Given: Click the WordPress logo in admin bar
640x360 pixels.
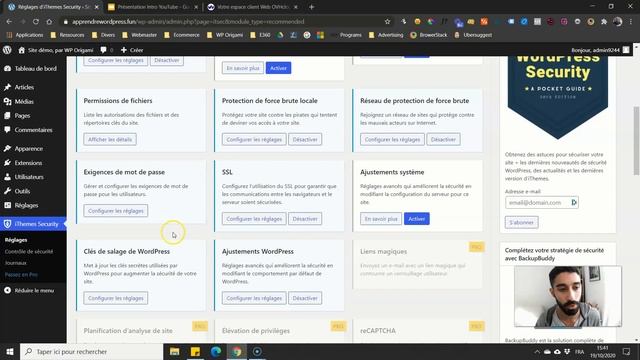Looking at the screenshot, I should point(7,50).
